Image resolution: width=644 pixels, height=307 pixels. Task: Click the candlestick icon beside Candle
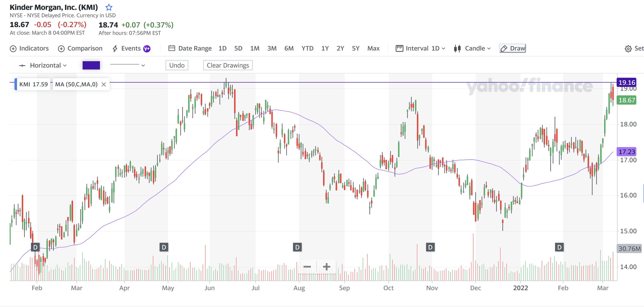click(457, 48)
